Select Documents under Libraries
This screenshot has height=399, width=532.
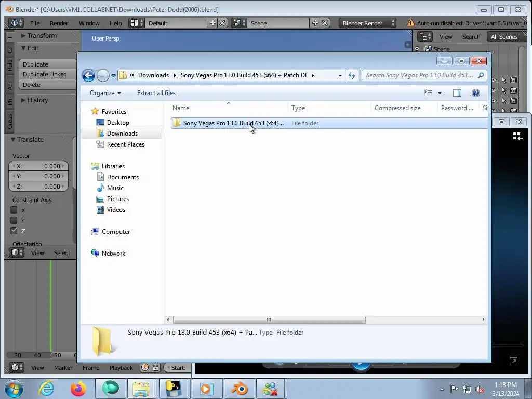(x=123, y=177)
